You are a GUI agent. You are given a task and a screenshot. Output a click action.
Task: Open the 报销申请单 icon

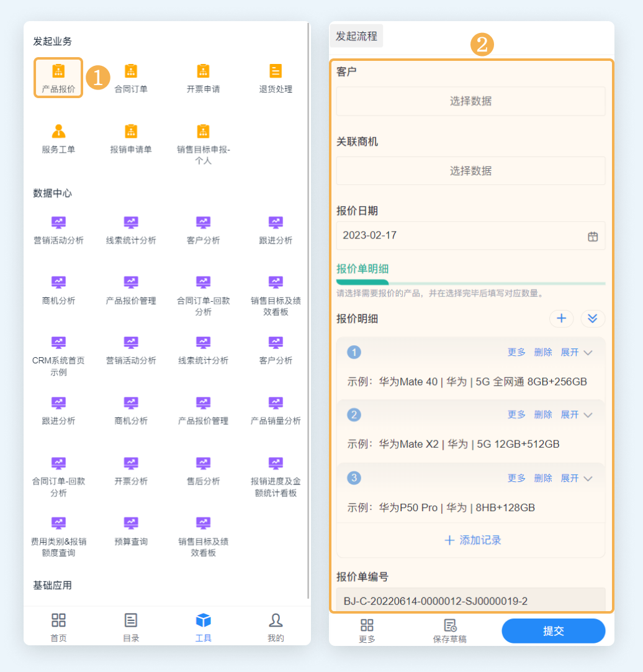131,138
